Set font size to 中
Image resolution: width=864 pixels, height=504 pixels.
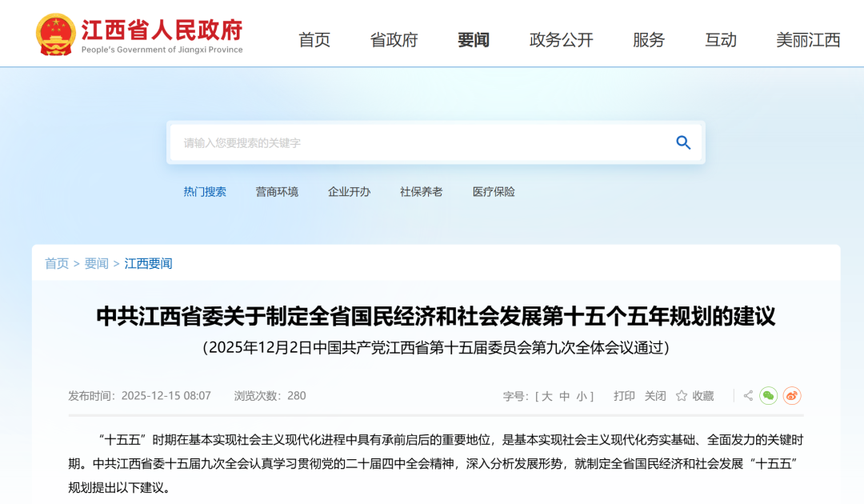564,396
